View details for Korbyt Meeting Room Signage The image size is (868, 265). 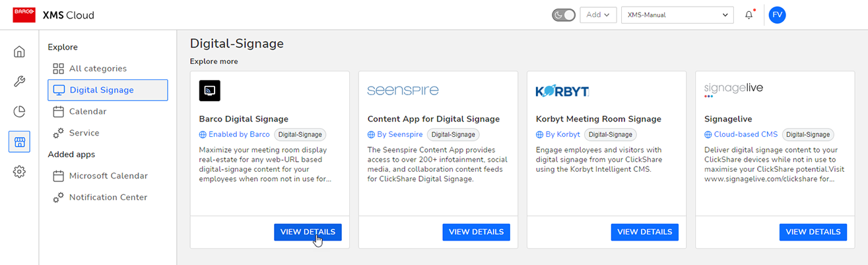tap(645, 232)
